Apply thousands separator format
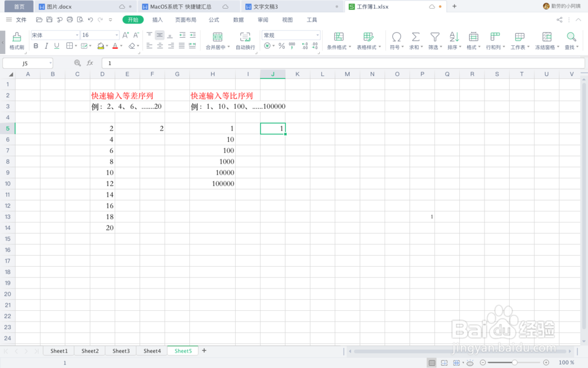 (x=292, y=46)
